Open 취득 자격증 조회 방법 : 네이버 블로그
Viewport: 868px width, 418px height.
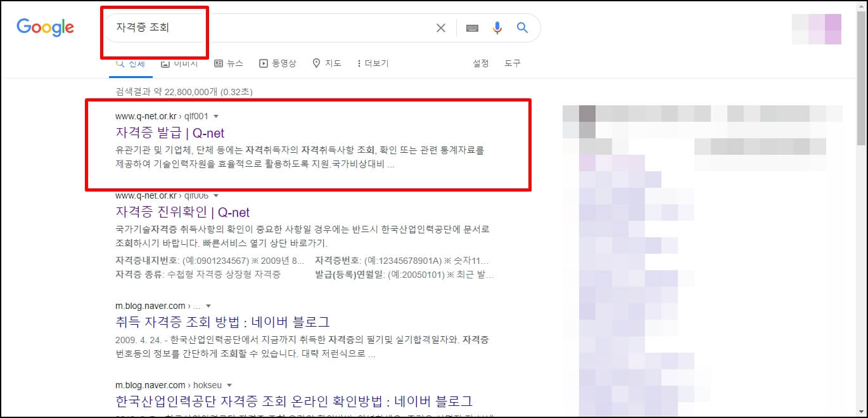pos(223,322)
